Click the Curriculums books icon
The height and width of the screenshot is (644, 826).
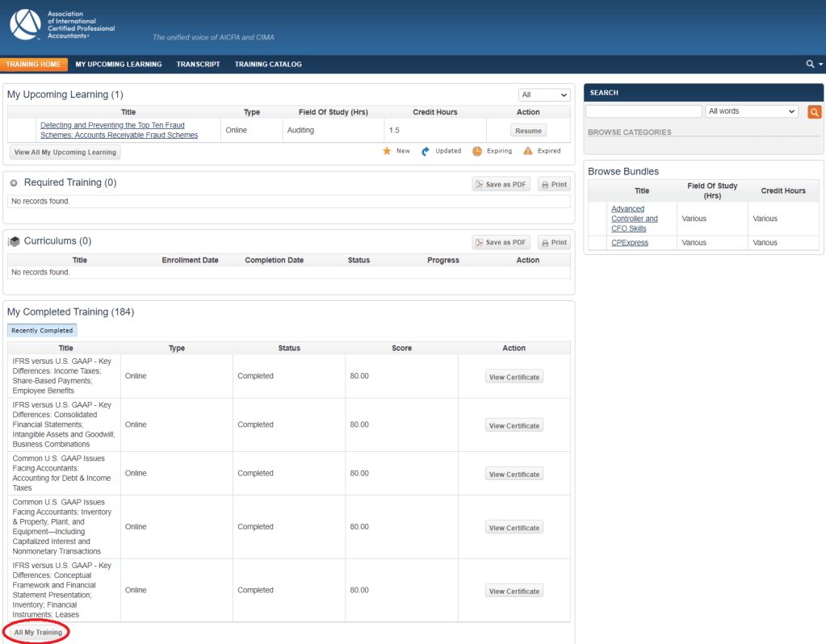[x=14, y=241]
